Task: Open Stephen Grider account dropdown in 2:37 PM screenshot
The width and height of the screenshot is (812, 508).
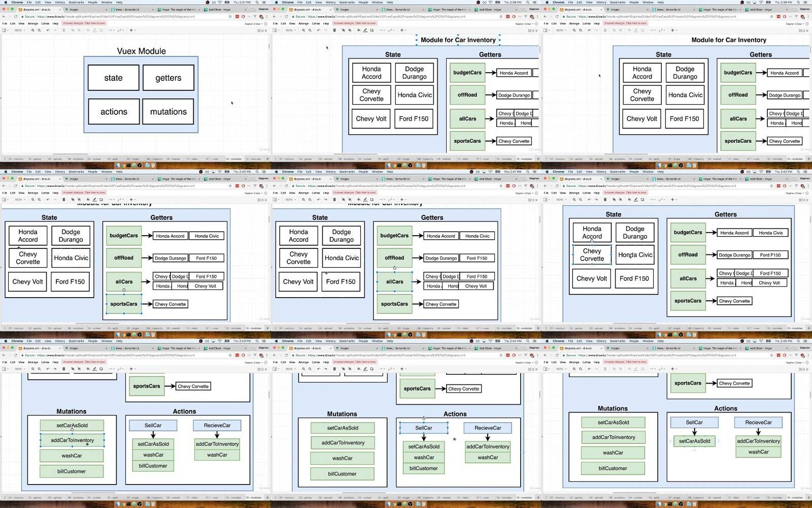Action: [253, 23]
